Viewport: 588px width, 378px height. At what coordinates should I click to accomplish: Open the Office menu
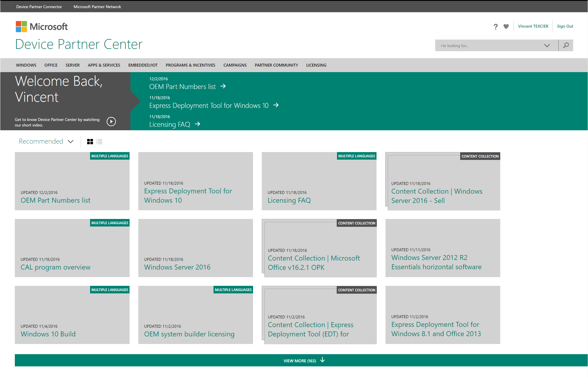(51, 65)
